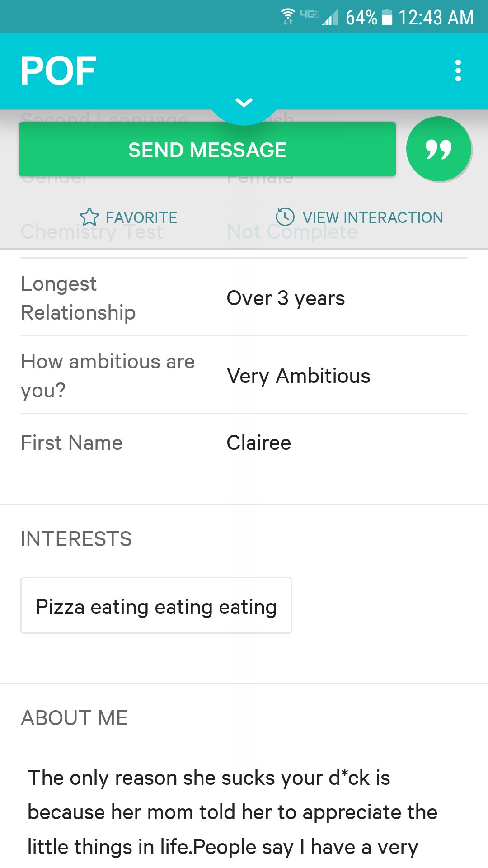Tap the battery status icon

[x=387, y=17]
